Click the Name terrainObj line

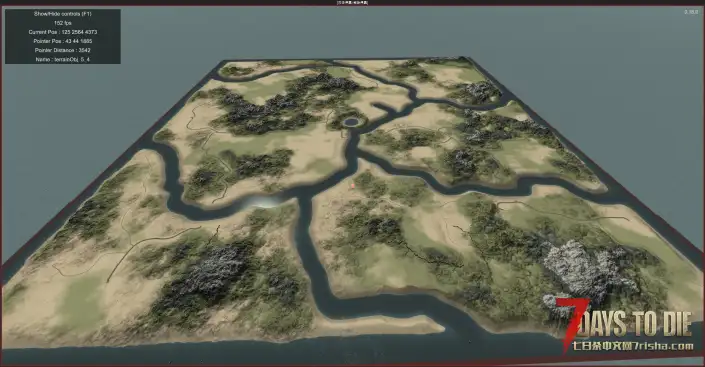tap(62, 59)
